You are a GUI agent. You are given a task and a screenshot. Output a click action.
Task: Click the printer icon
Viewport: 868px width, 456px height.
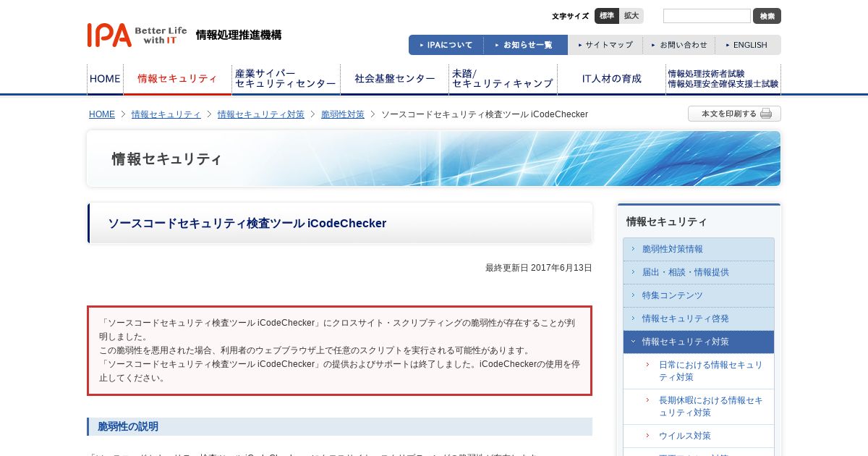pyautogui.click(x=766, y=114)
